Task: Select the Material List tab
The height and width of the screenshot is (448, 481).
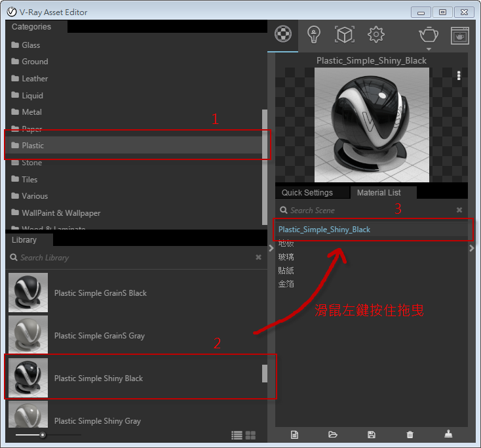Action: click(x=379, y=193)
